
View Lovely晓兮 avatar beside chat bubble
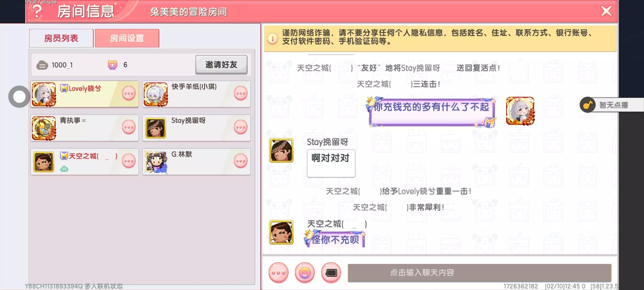pyautogui.click(x=520, y=111)
